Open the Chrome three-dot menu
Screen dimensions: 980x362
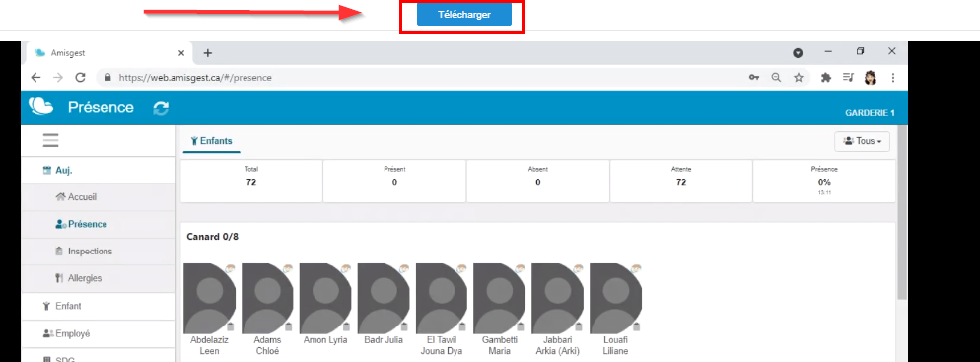[892, 78]
